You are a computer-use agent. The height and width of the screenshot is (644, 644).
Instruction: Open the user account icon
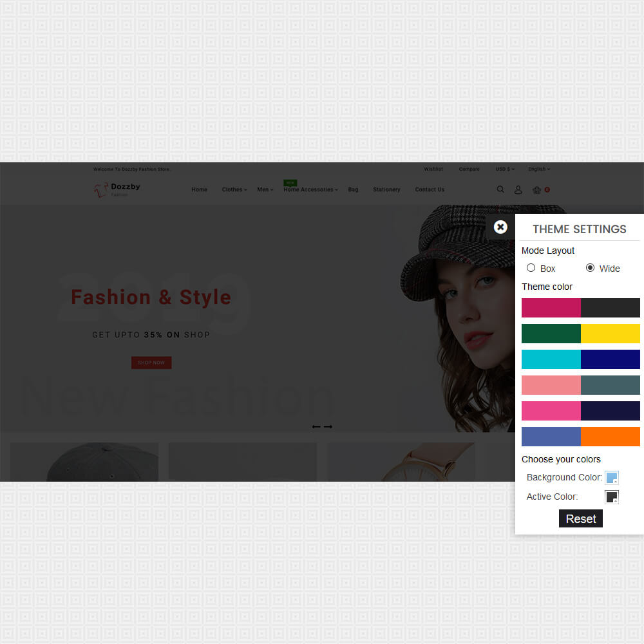[518, 189]
